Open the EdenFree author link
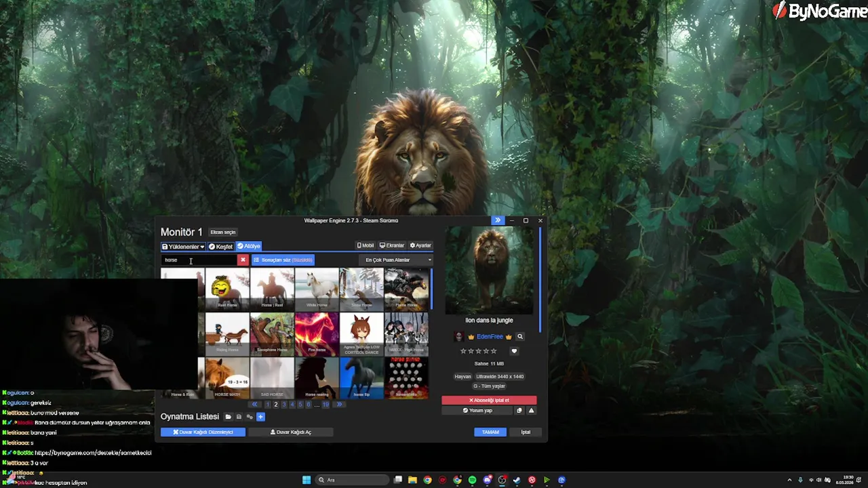The width and height of the screenshot is (868, 488). [490, 337]
